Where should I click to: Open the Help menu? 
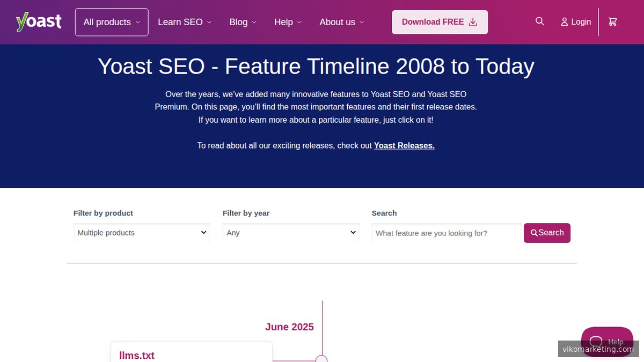[288, 22]
